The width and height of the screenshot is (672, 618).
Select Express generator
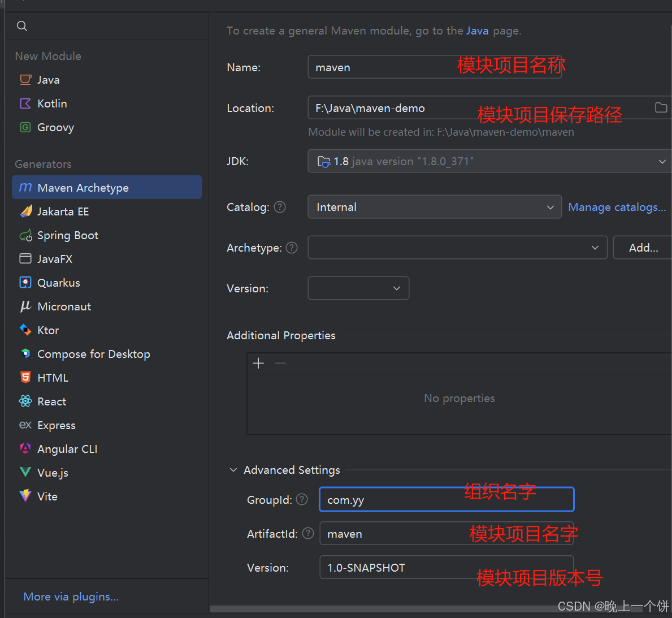click(x=107, y=425)
